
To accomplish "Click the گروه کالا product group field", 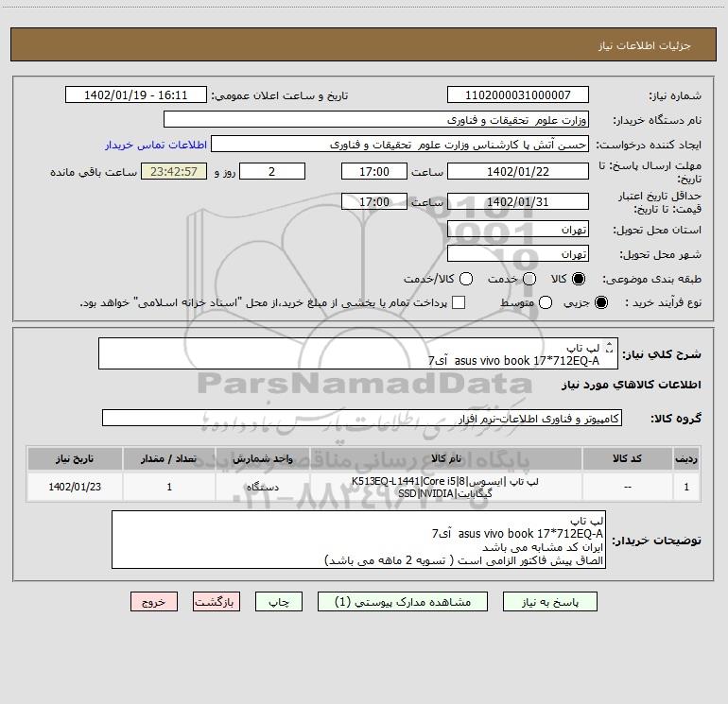I will [x=362, y=418].
